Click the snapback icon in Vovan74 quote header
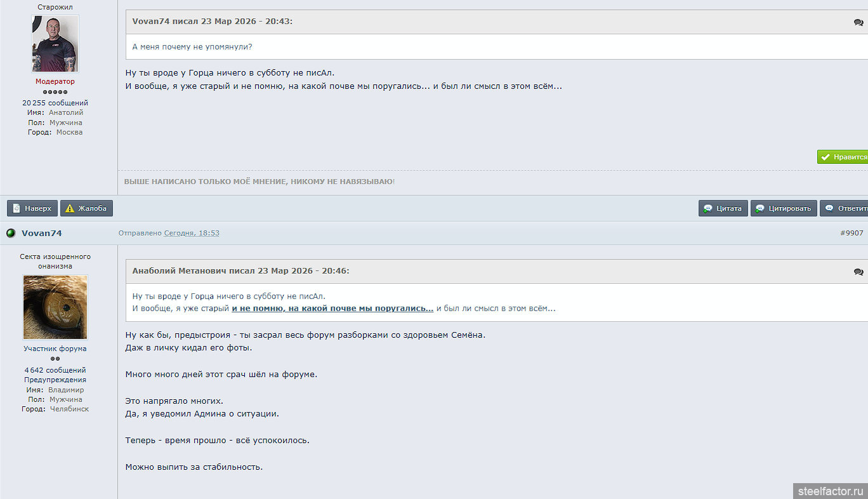This screenshot has width=868, height=499. click(858, 22)
